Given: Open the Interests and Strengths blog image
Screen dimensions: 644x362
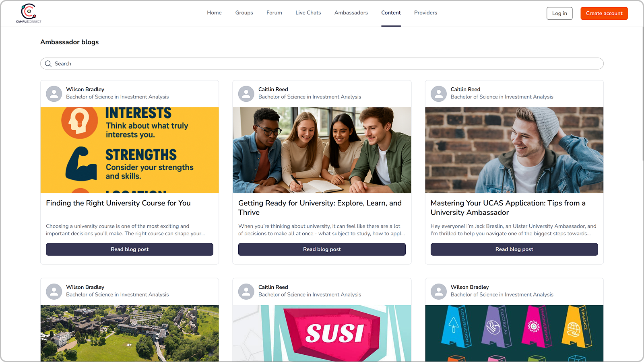Looking at the screenshot, I should [x=130, y=150].
